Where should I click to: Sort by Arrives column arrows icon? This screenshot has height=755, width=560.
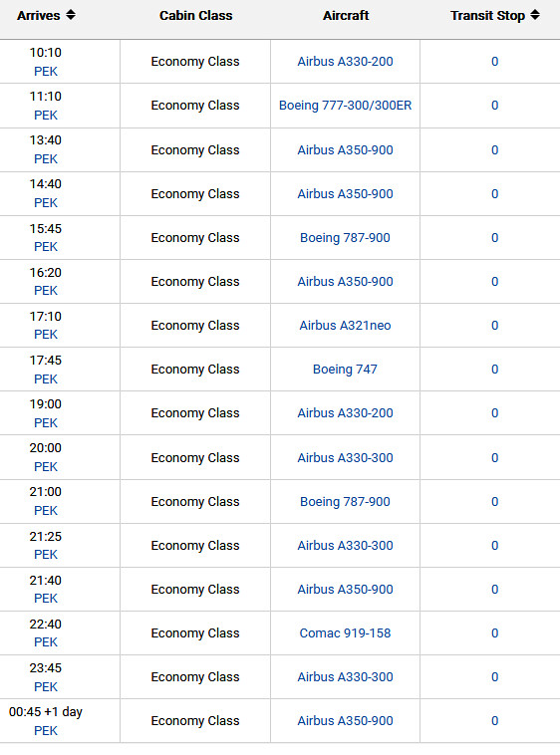pos(71,15)
